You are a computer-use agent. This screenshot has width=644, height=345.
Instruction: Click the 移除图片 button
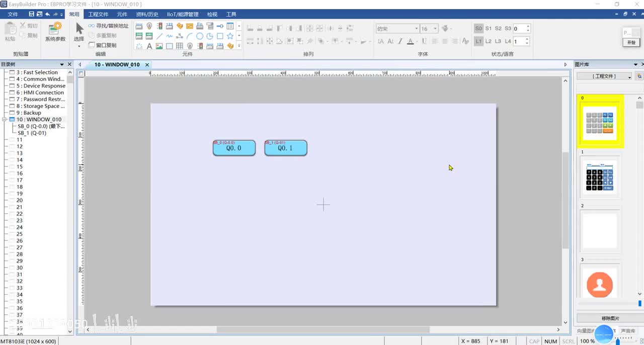[x=610, y=318]
